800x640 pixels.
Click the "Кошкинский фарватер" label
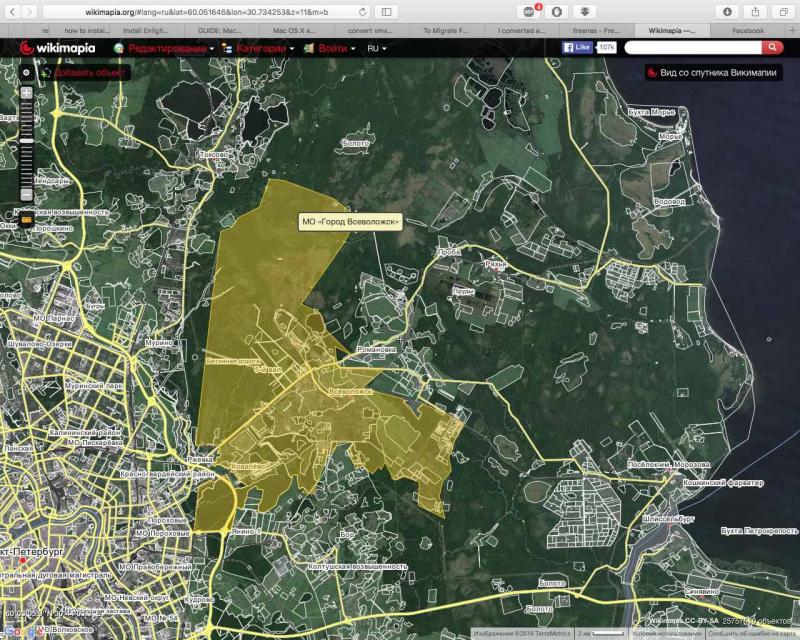[x=723, y=483]
